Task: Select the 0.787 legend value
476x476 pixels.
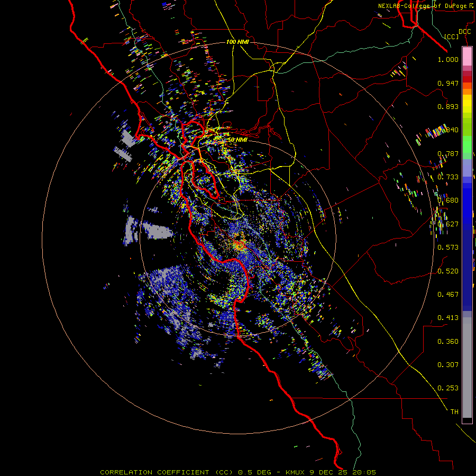Action: tap(448, 153)
